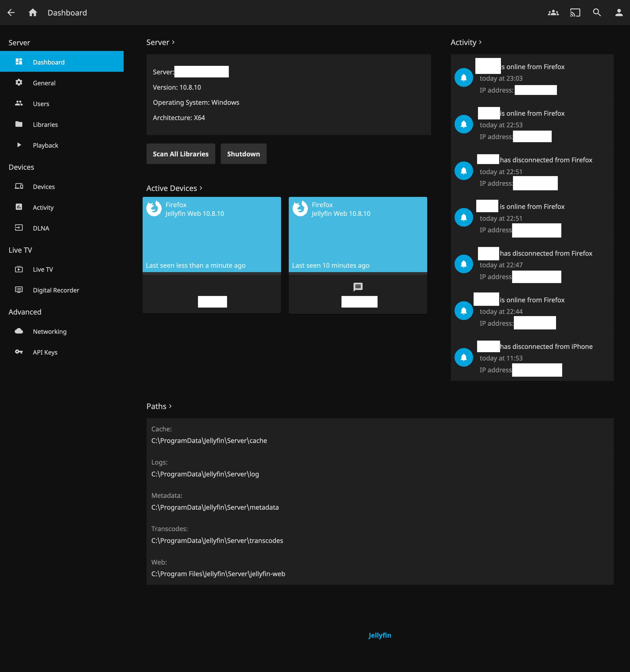Viewport: 630px width, 672px height.
Task: Click bell icon of 23:03 activity entry
Action: tap(463, 77)
